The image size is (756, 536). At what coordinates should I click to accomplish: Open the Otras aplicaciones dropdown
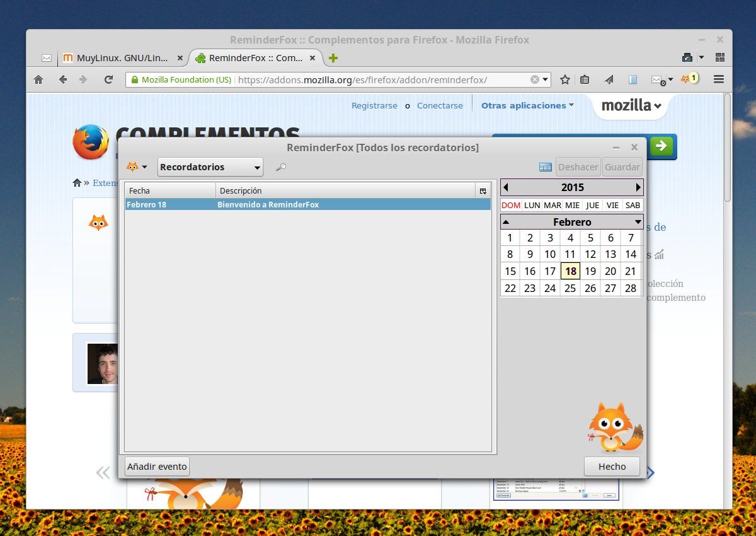click(527, 105)
